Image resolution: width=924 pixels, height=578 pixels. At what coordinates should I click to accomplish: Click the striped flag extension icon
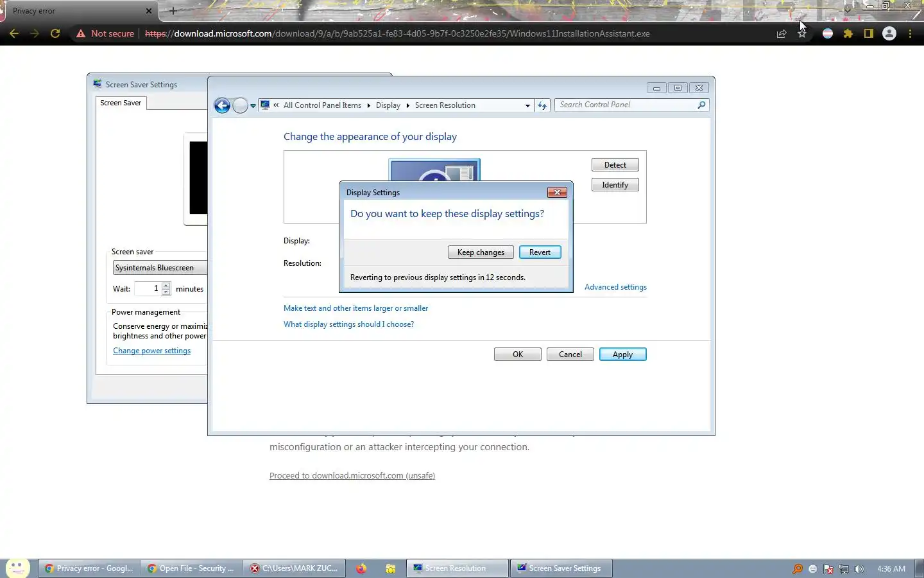[x=828, y=33]
